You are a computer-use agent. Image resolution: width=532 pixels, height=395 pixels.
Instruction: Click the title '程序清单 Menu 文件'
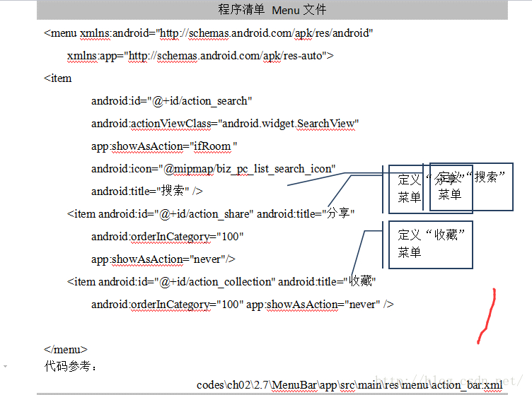pyautogui.click(x=272, y=9)
